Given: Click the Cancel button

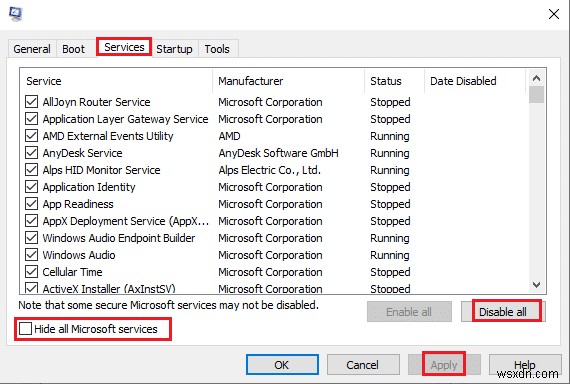Looking at the screenshot, I should (363, 365).
